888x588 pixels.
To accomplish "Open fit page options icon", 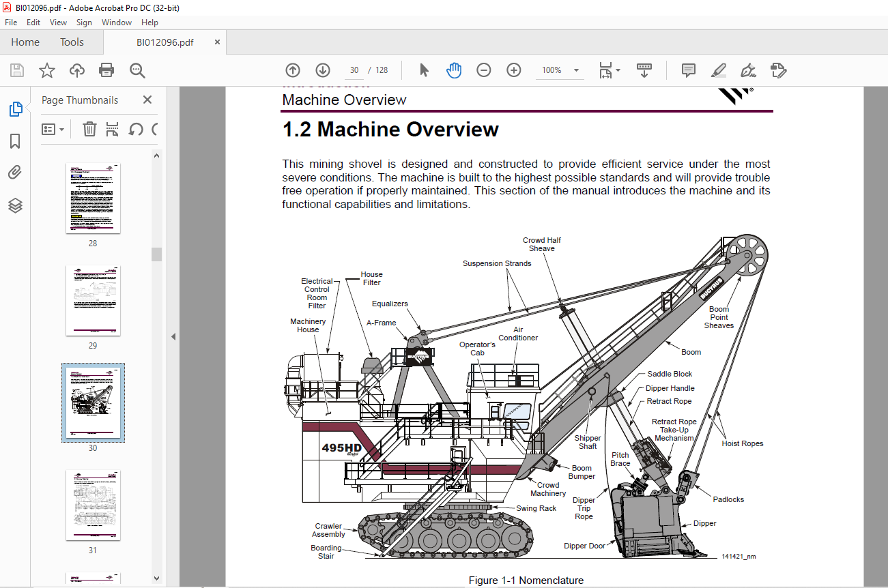I will pyautogui.click(x=609, y=70).
